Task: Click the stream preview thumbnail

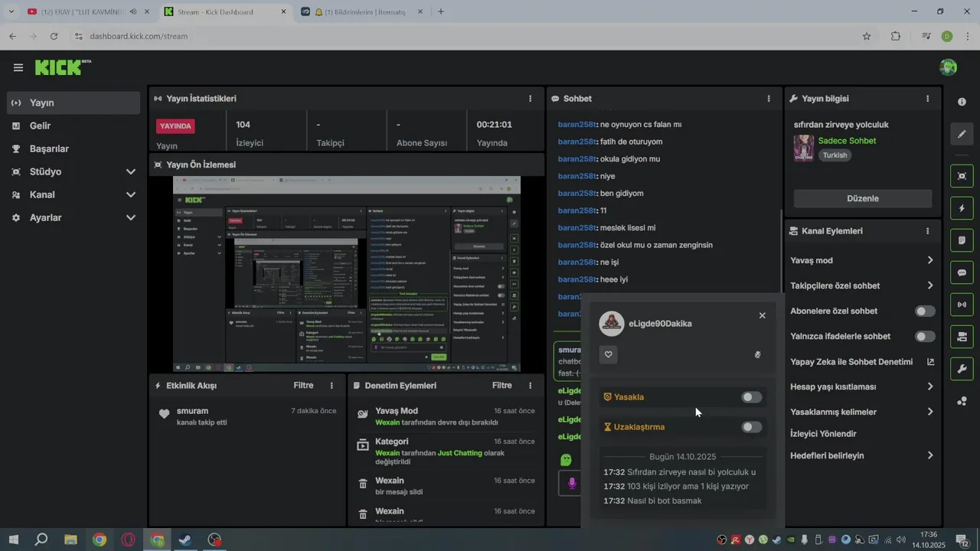Action: click(x=347, y=274)
